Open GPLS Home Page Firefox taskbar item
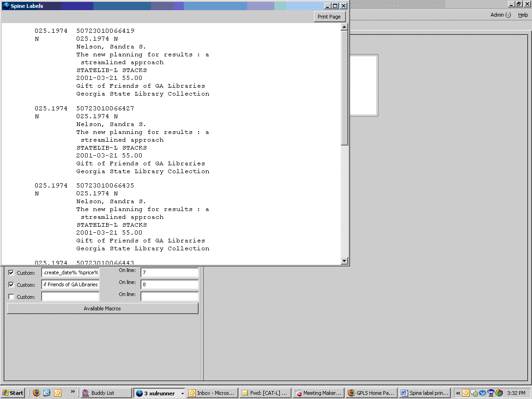532x399 pixels. coord(371,393)
